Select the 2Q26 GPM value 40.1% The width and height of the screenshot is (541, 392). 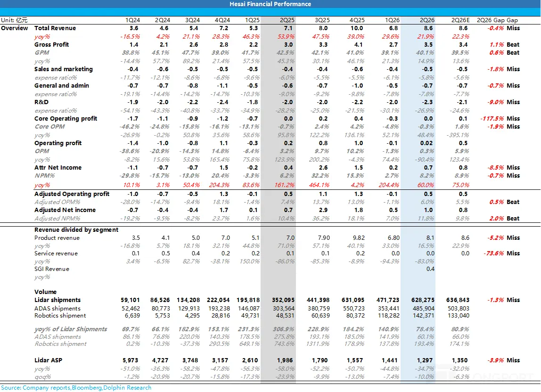425,53
